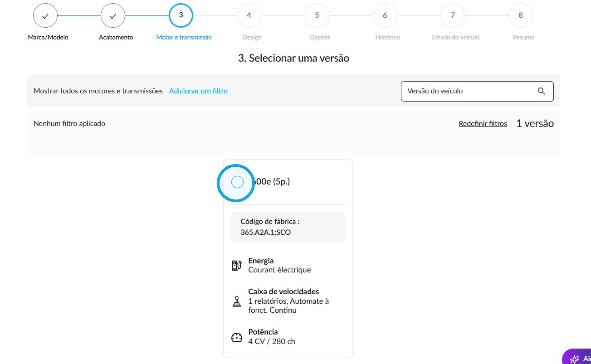The width and height of the screenshot is (591, 364).
Task: Click the speedometer Potência icon
Action: [x=237, y=337]
